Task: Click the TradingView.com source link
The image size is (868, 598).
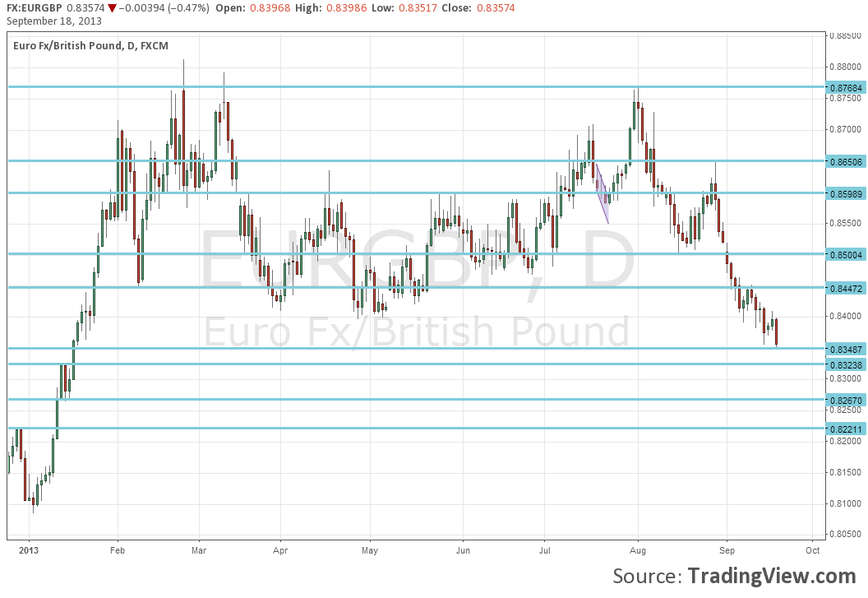Action: click(772, 576)
